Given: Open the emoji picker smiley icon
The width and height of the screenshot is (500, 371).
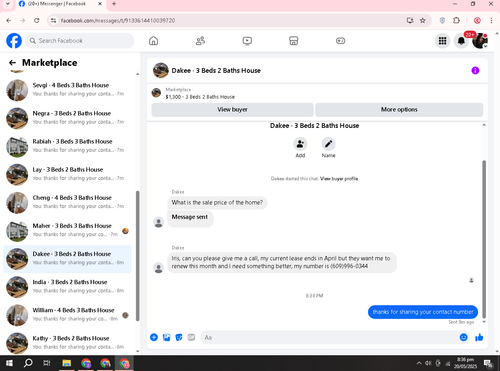Looking at the screenshot, I should [464, 337].
